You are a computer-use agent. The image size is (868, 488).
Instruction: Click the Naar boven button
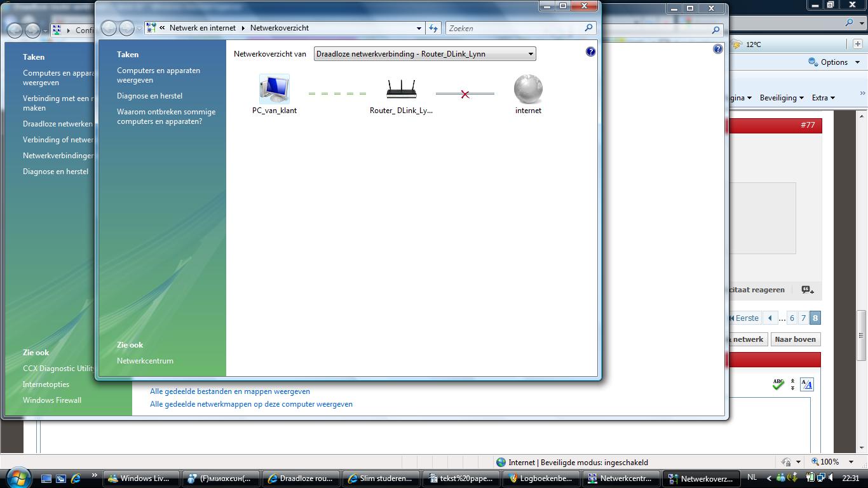coord(795,339)
